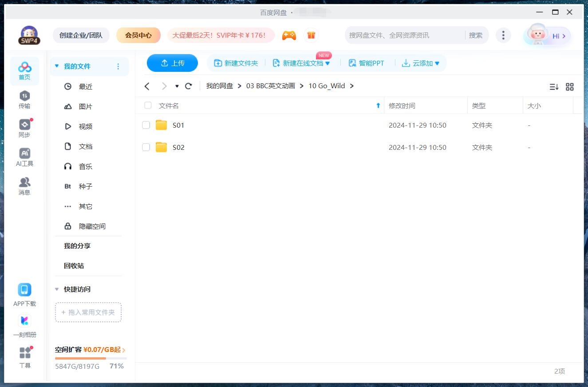Open the 空间扩容 storage expansion link
This screenshot has width=588, height=387.
[87, 349]
